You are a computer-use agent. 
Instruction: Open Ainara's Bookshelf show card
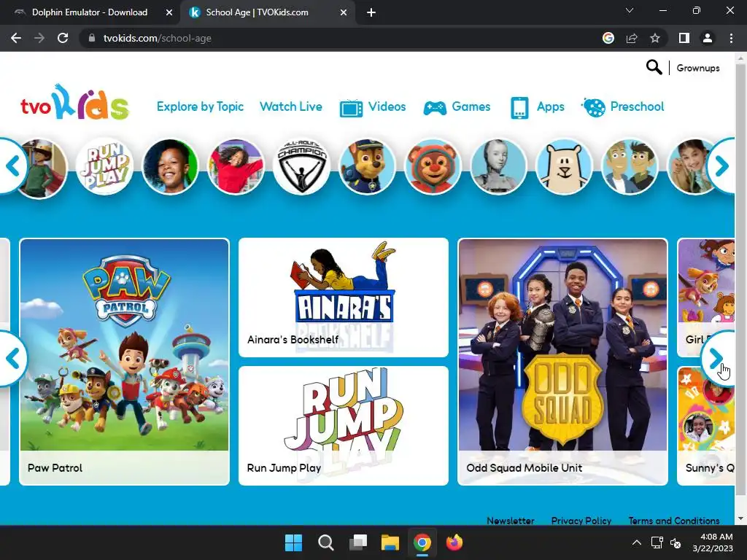[x=344, y=297]
